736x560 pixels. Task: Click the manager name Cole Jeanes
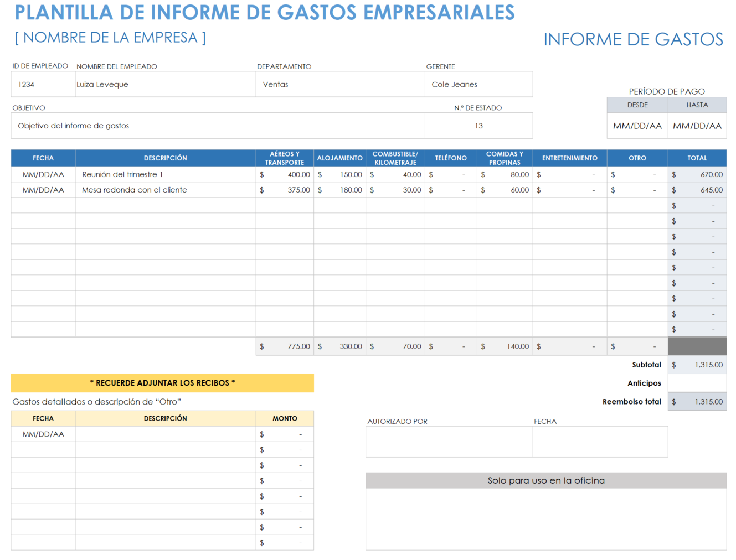(x=454, y=84)
